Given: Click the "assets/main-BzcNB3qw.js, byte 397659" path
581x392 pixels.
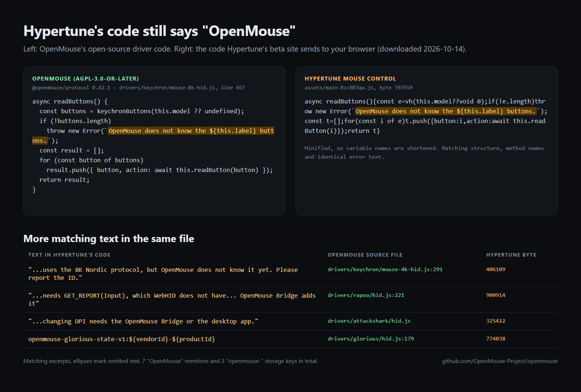Looking at the screenshot, I should [358, 88].
